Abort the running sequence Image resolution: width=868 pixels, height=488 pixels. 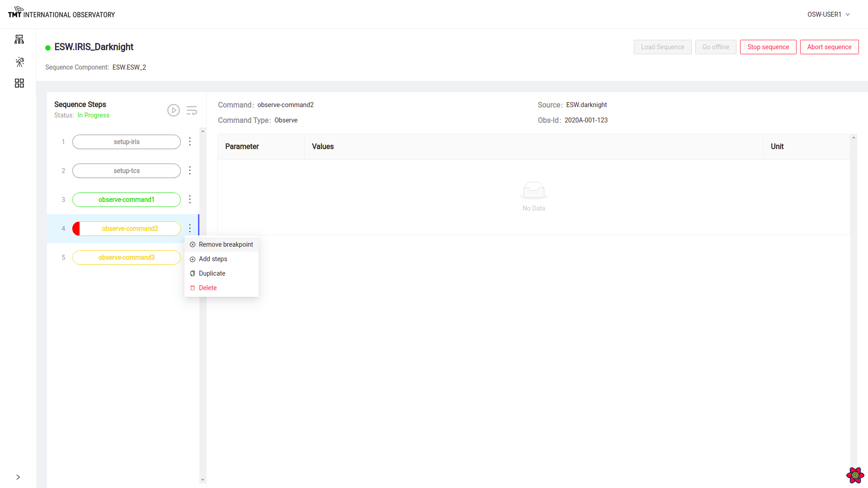pos(829,47)
